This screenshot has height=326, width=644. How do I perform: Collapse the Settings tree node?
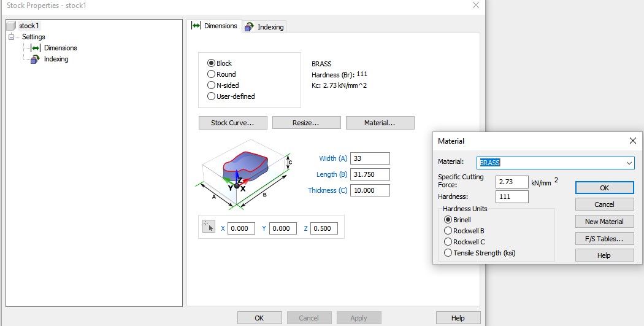(11, 37)
